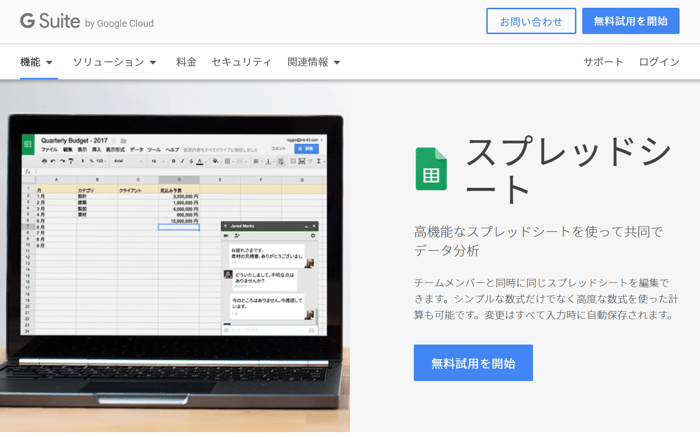
Task: Click the チームメンバーと同時に description paragraph
Action: (x=546, y=299)
